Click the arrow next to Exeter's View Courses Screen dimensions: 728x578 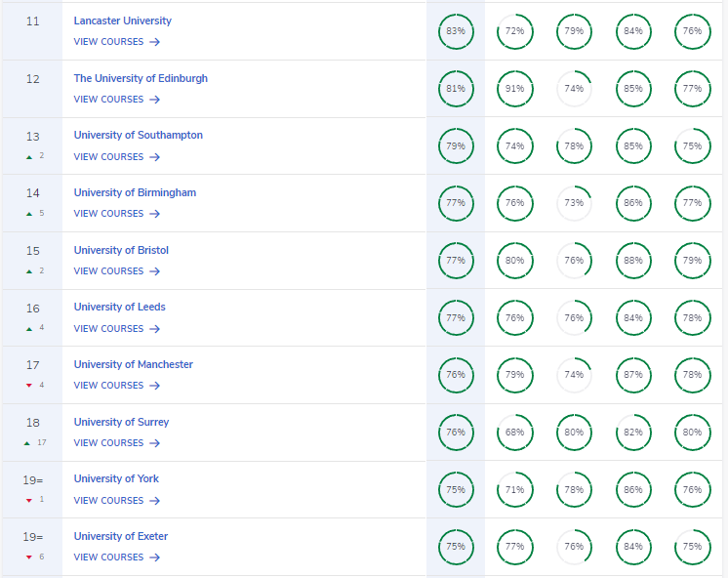pos(155,557)
